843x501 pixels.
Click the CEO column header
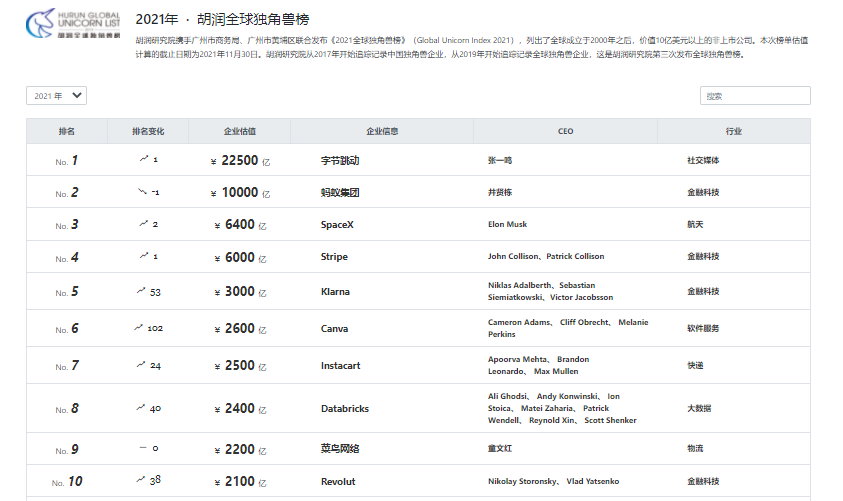[x=566, y=131]
